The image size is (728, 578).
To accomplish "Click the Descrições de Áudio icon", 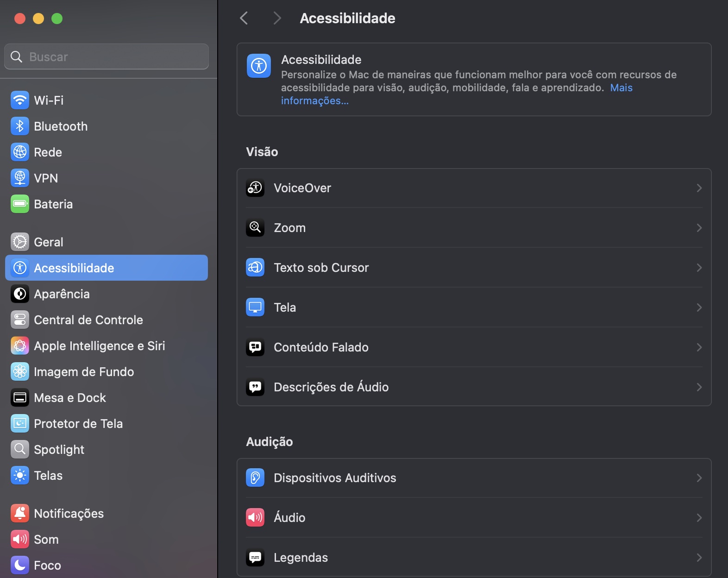I will click(255, 387).
